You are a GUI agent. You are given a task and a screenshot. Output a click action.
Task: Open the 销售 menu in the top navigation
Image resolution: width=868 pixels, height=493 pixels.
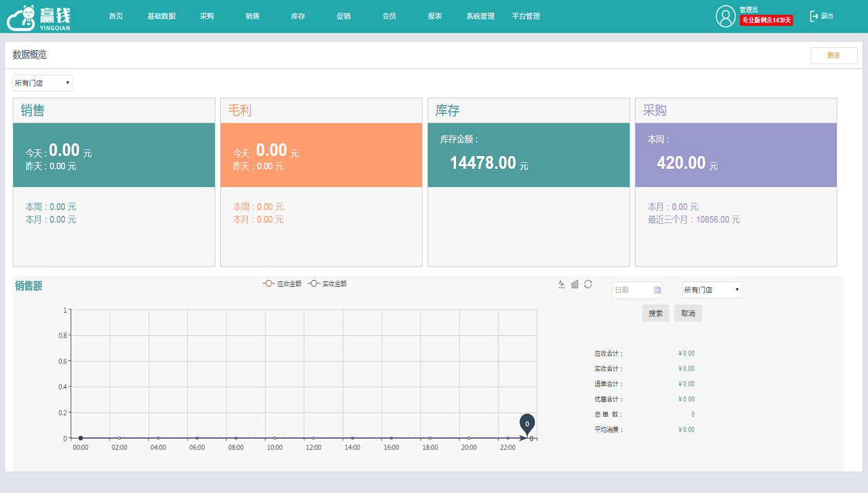253,16
